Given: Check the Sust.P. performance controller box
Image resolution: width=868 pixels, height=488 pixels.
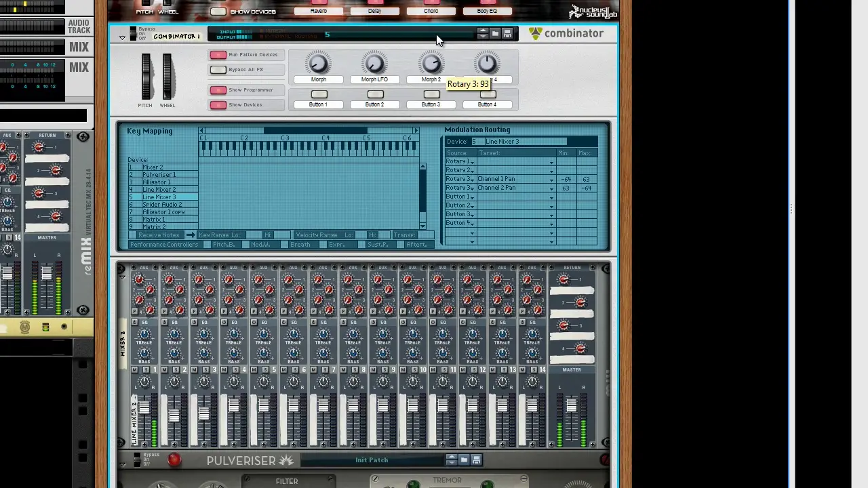Looking at the screenshot, I should (361, 245).
